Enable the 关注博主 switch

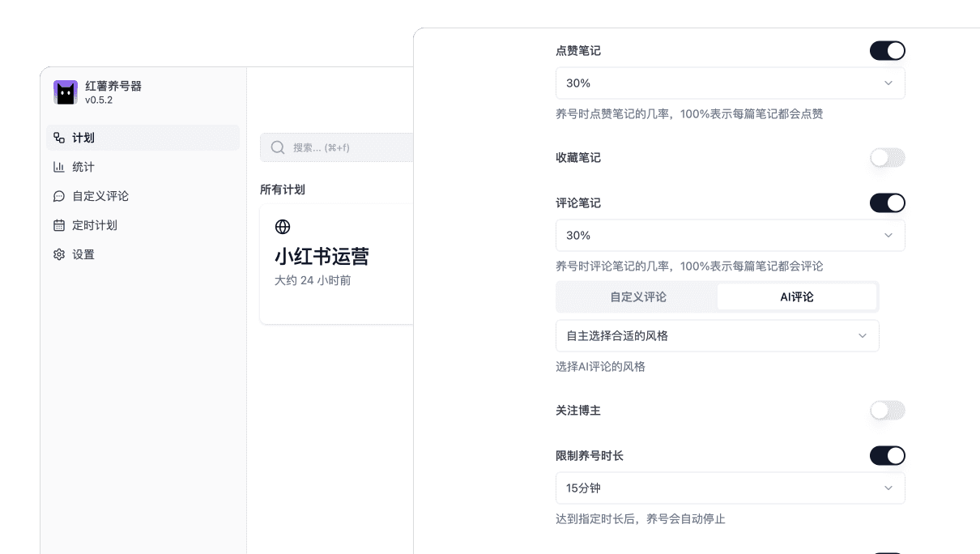[x=888, y=411]
